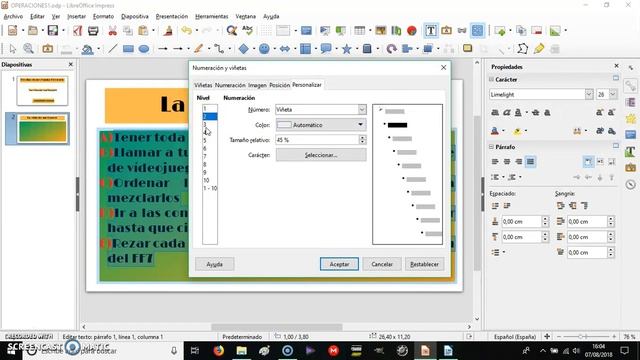640x360 pixels.
Task: Toggle Bold in Carácter panel
Action: click(495, 112)
